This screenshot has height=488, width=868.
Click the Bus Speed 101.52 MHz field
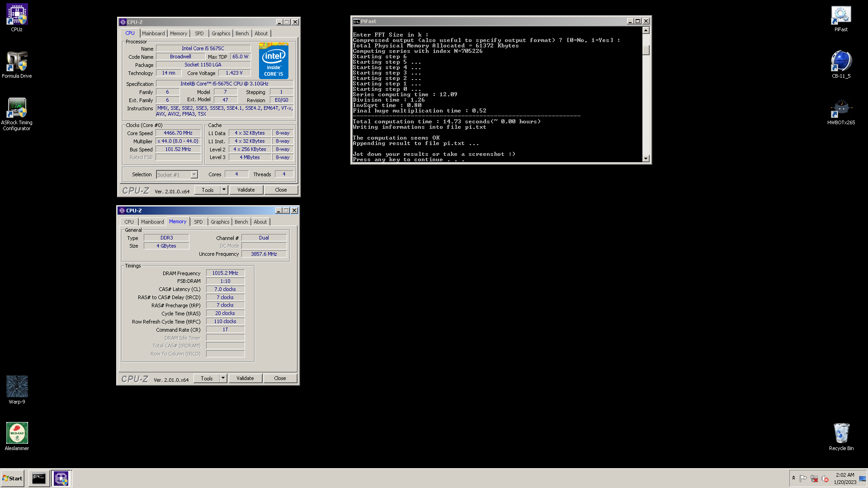pyautogui.click(x=178, y=149)
